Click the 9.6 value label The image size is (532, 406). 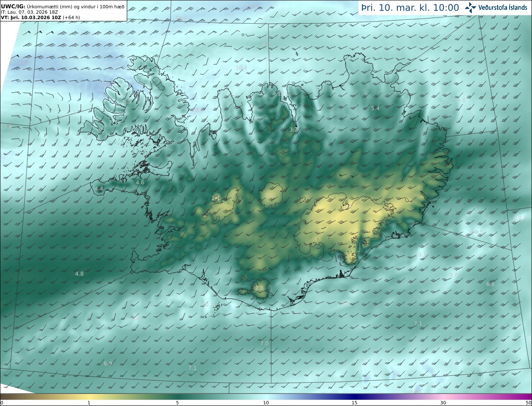[461, 100]
